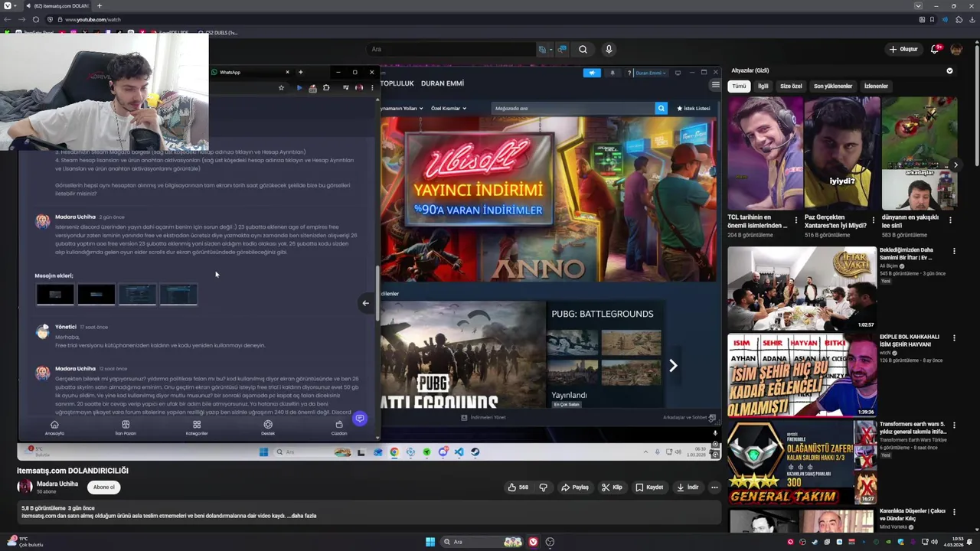Screen dimensions: 980x551
Task: Open the YouTube account avatar menu
Action: 956,49
